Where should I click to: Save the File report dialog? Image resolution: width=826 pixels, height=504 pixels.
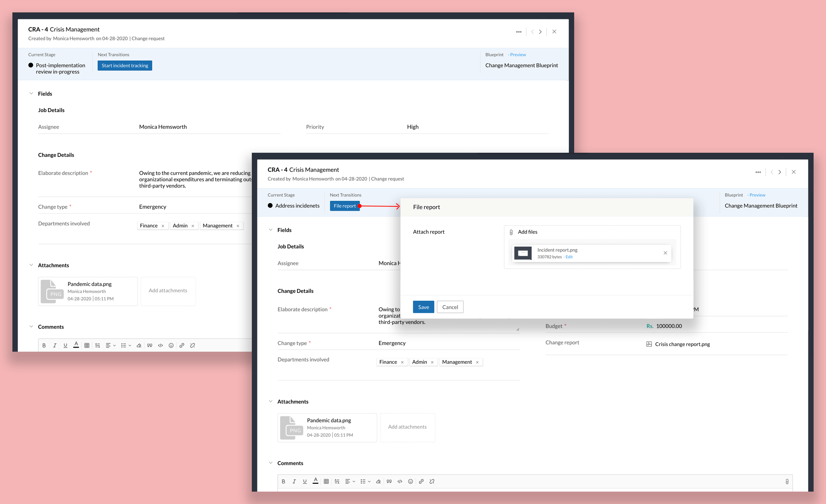pyautogui.click(x=424, y=307)
